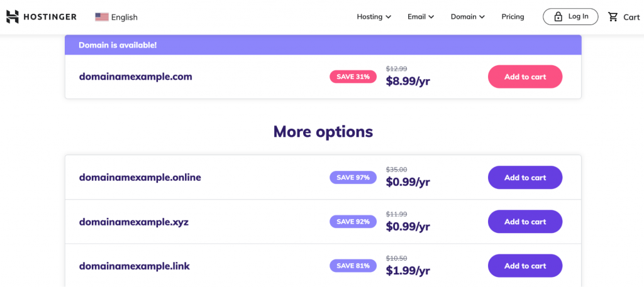The height and width of the screenshot is (287, 644).
Task: Click the SAVE 31% badge
Action: click(x=353, y=77)
